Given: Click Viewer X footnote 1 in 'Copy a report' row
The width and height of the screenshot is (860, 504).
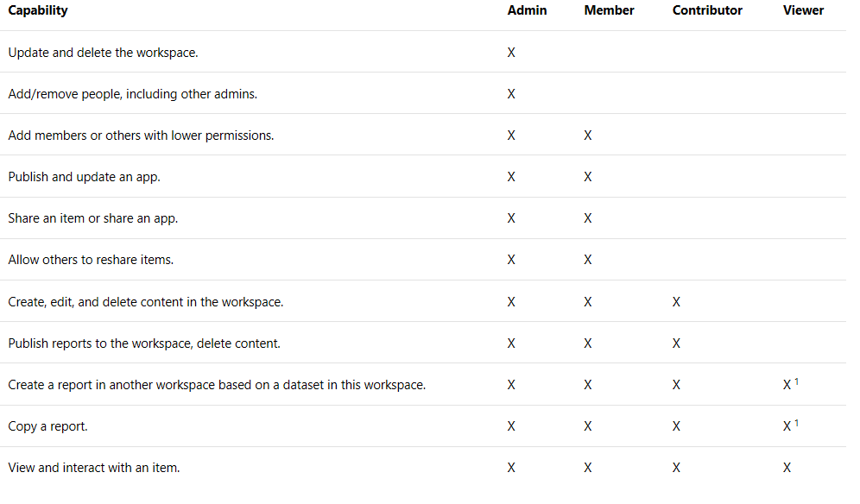Looking at the screenshot, I should (x=790, y=425).
